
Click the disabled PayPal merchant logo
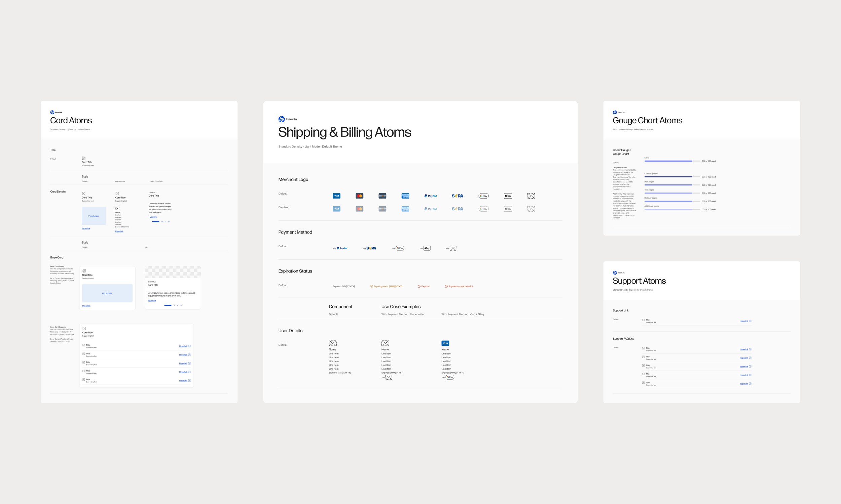click(x=430, y=209)
